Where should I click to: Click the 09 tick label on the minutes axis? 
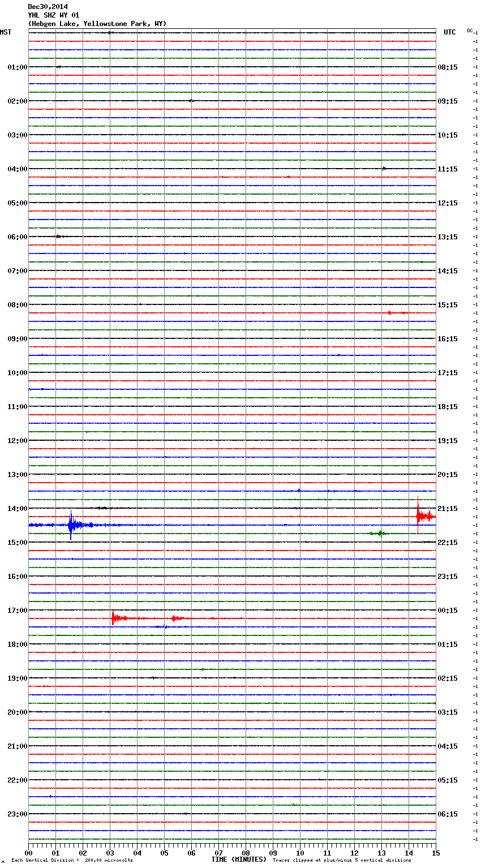click(273, 853)
